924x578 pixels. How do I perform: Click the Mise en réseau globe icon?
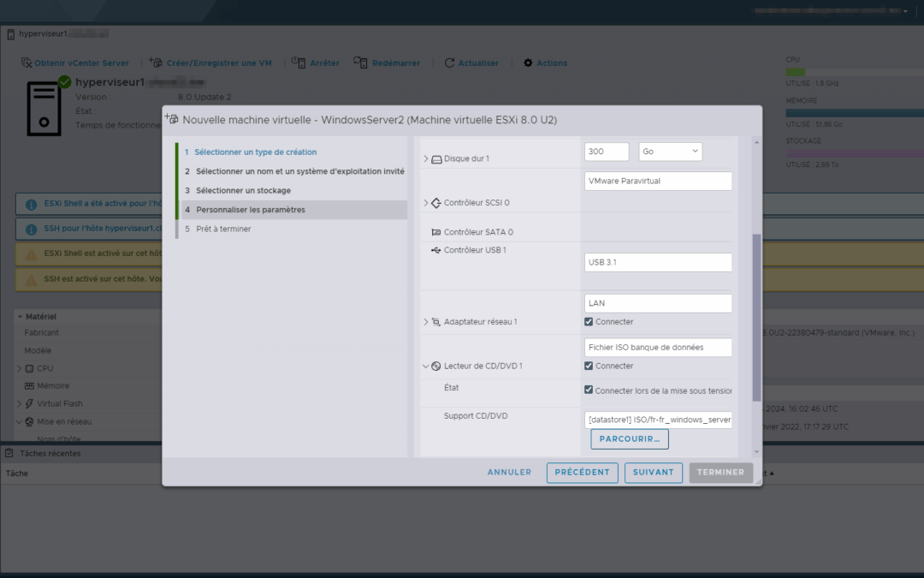pyautogui.click(x=29, y=421)
